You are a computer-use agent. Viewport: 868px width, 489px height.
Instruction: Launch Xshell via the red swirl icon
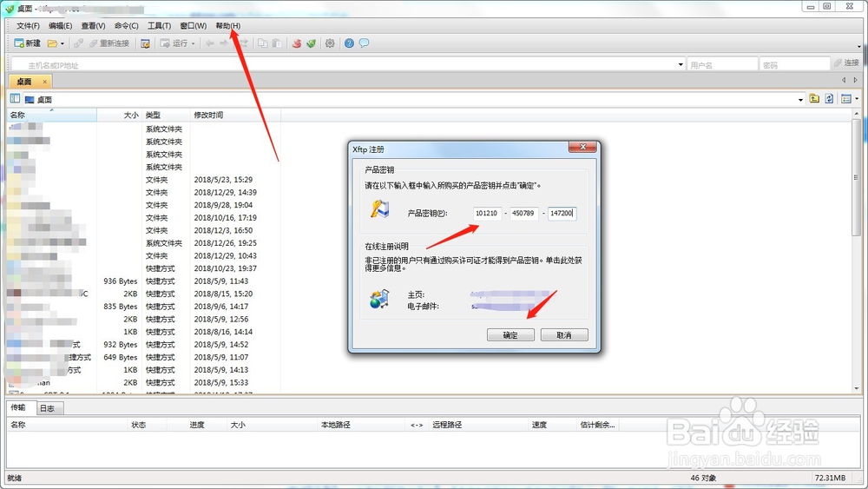click(x=297, y=43)
